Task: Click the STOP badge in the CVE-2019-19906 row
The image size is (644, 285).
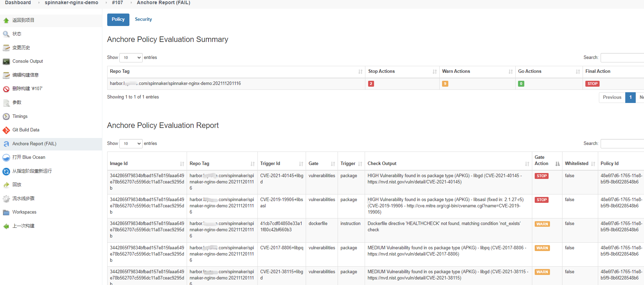Action: point(542,200)
